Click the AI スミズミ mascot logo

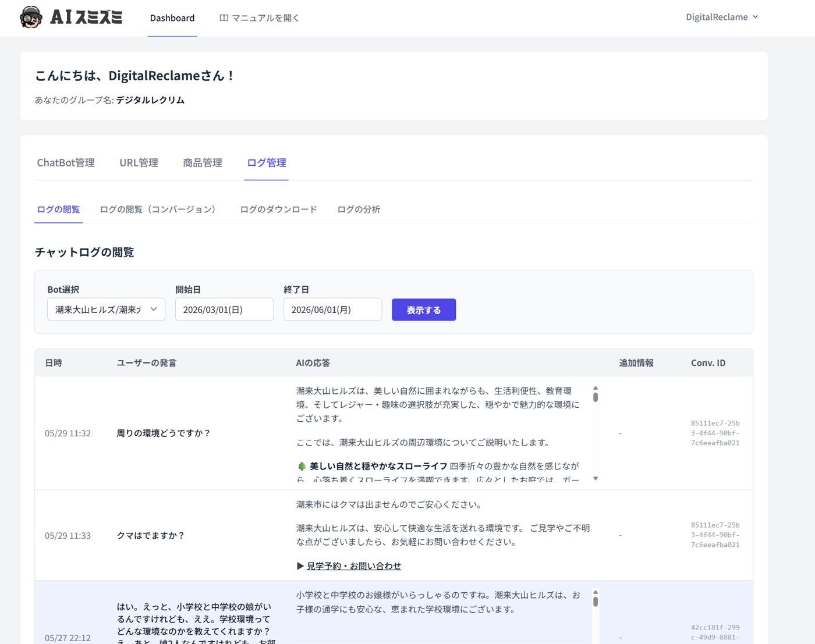pyautogui.click(x=31, y=17)
